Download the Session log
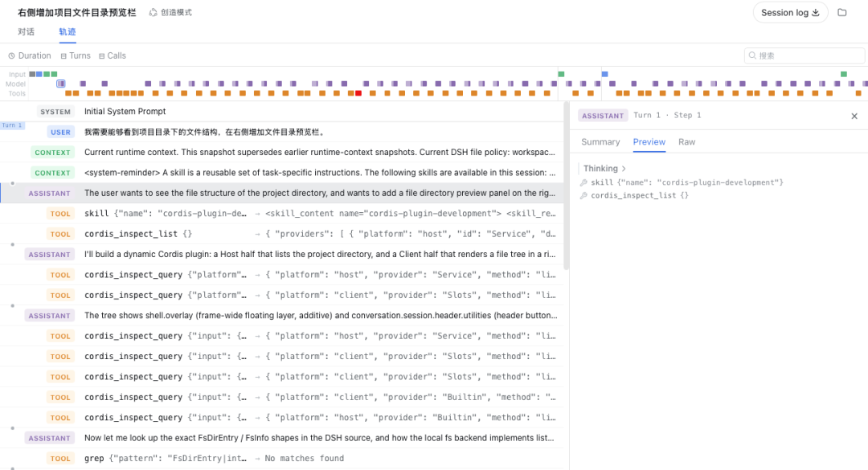The height and width of the screenshot is (470, 868). coord(790,12)
